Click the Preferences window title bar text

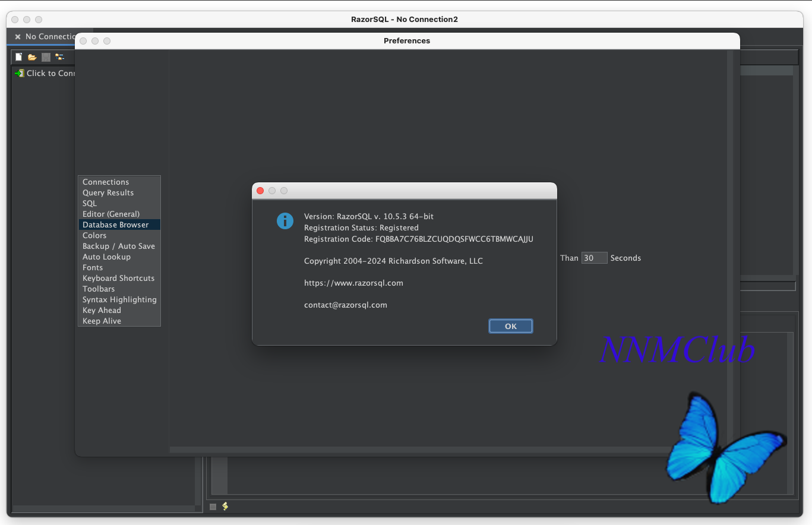[x=407, y=41]
